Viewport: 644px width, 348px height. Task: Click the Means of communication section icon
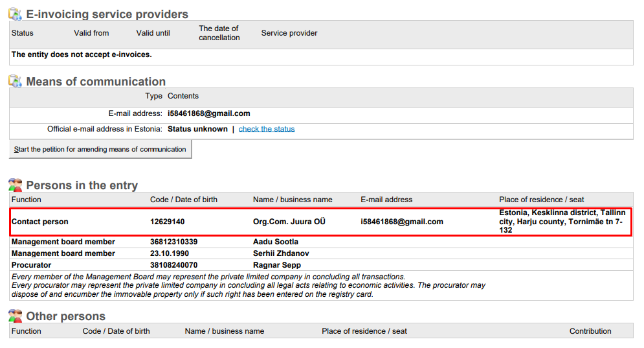click(x=15, y=81)
